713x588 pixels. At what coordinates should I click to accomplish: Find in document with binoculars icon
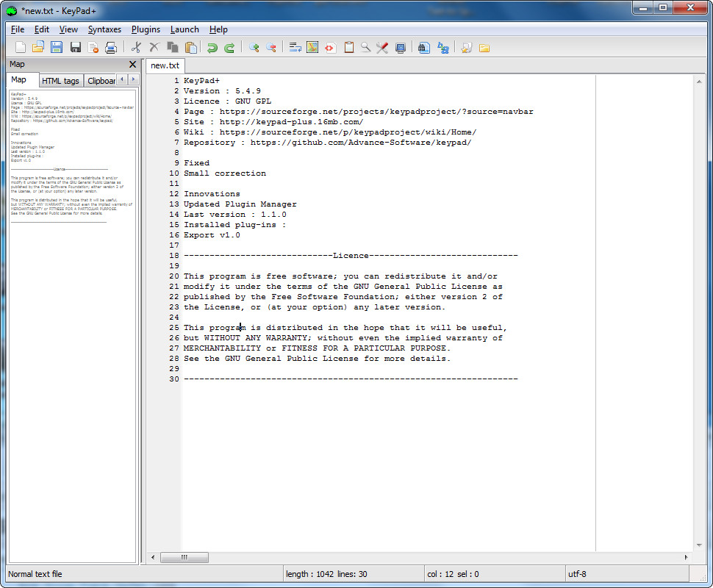pyautogui.click(x=424, y=47)
